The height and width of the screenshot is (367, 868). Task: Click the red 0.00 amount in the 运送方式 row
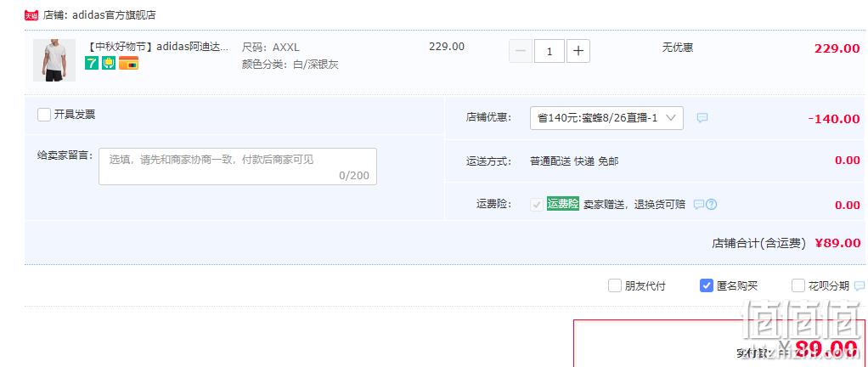pyautogui.click(x=848, y=161)
